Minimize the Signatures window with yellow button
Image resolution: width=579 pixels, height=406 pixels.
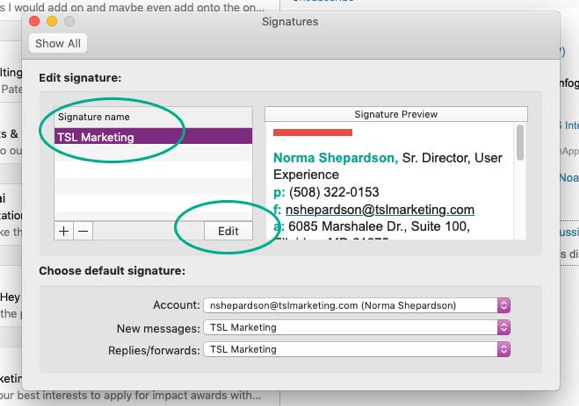[x=52, y=21]
